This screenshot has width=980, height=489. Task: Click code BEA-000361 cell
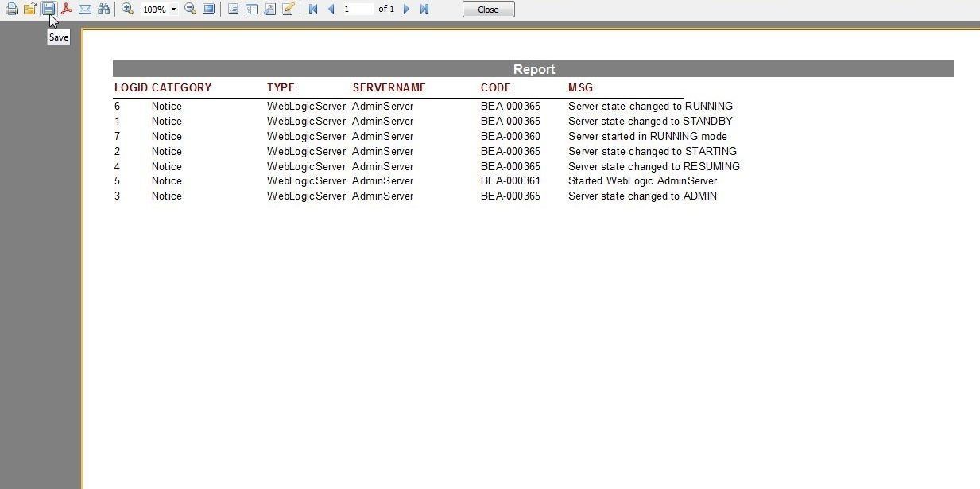pos(510,180)
